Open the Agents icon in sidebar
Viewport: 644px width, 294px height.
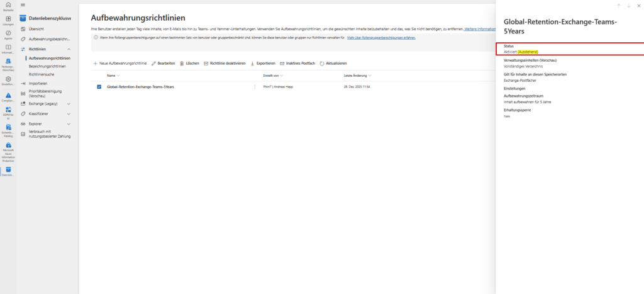[x=8, y=35]
